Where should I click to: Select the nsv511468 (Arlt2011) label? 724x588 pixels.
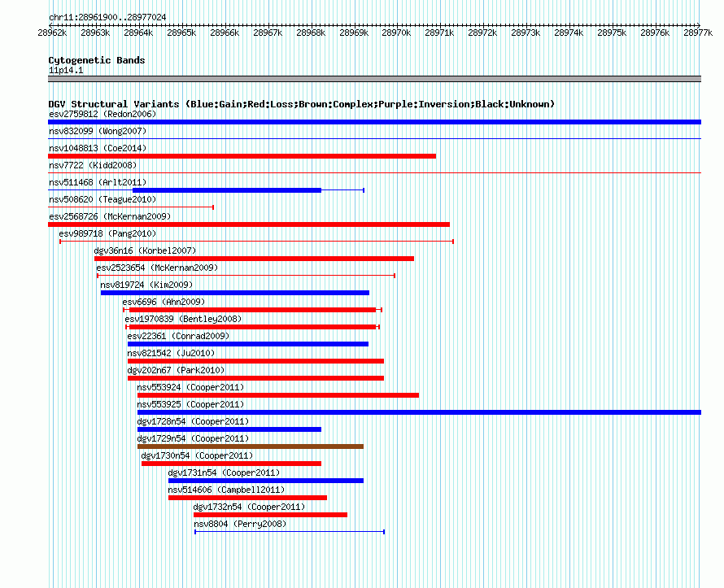tap(98, 182)
